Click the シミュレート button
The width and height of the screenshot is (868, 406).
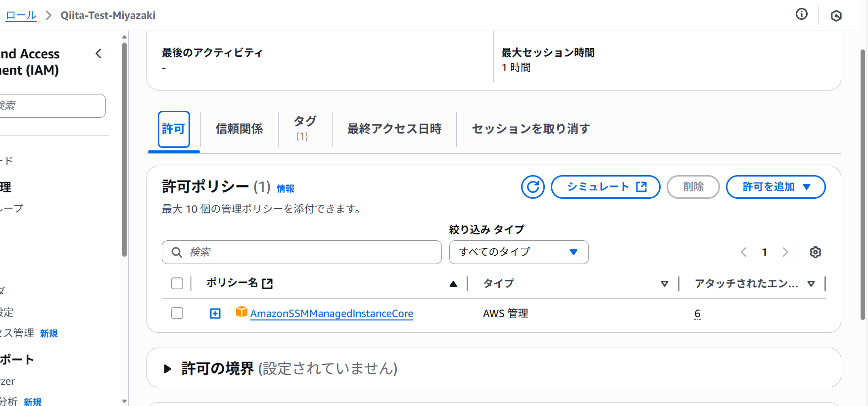606,187
